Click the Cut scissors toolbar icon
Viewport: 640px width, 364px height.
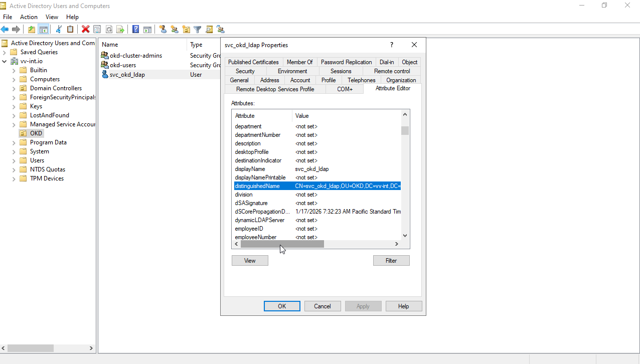59,30
